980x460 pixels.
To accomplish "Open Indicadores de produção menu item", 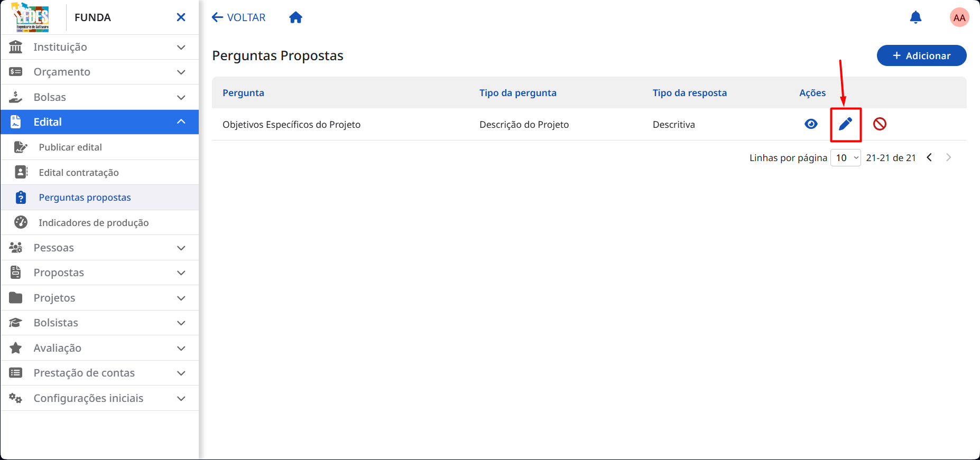I will click(x=100, y=222).
